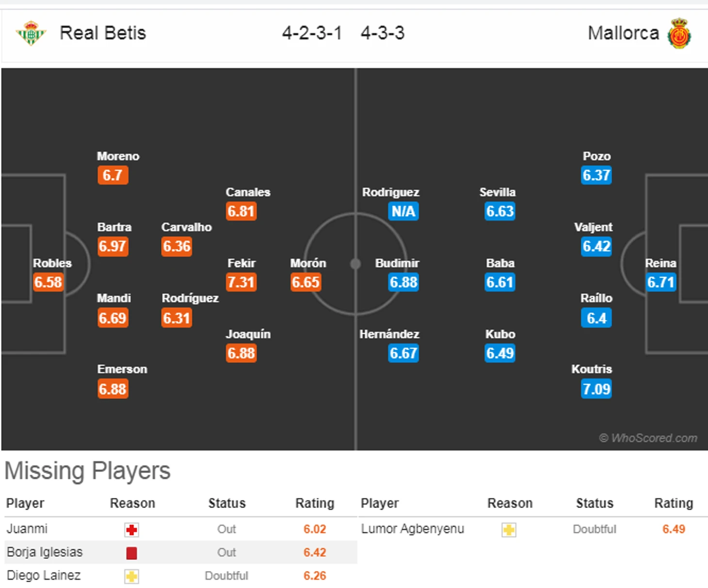The width and height of the screenshot is (708, 588).
Task: Click Juanmi's red cross injury icon
Action: [131, 530]
